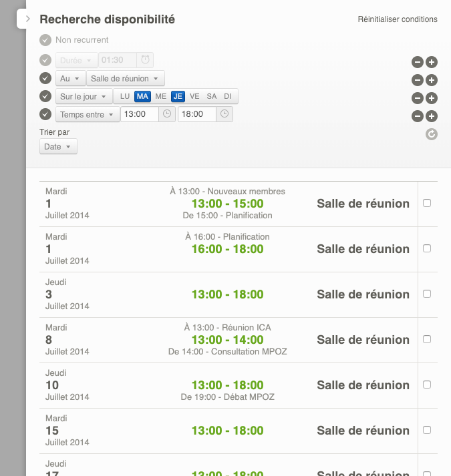Click the refresh icon beside Trier par
451x476 pixels.
(x=432, y=134)
